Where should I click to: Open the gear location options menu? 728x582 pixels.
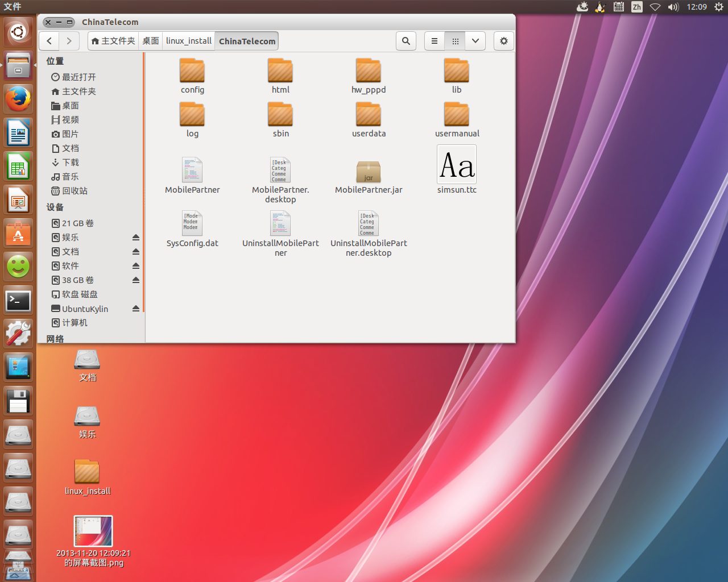(504, 41)
